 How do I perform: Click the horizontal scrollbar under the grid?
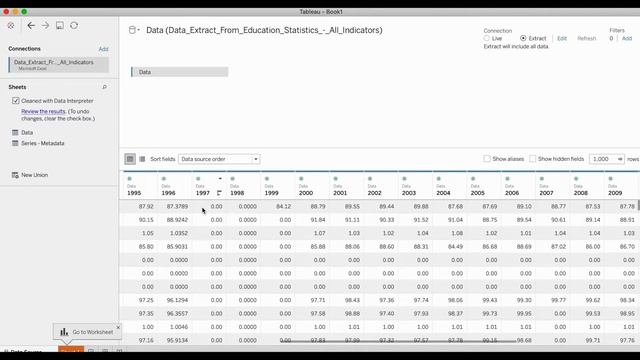(398, 341)
